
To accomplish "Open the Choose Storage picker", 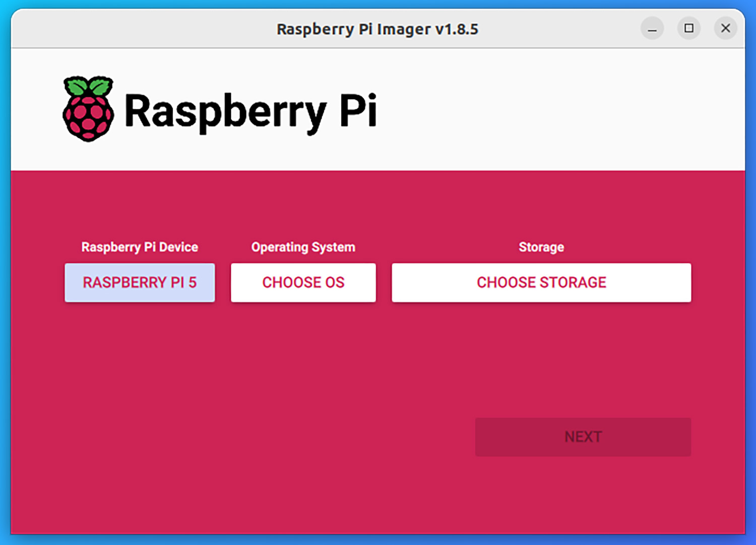I will [541, 283].
